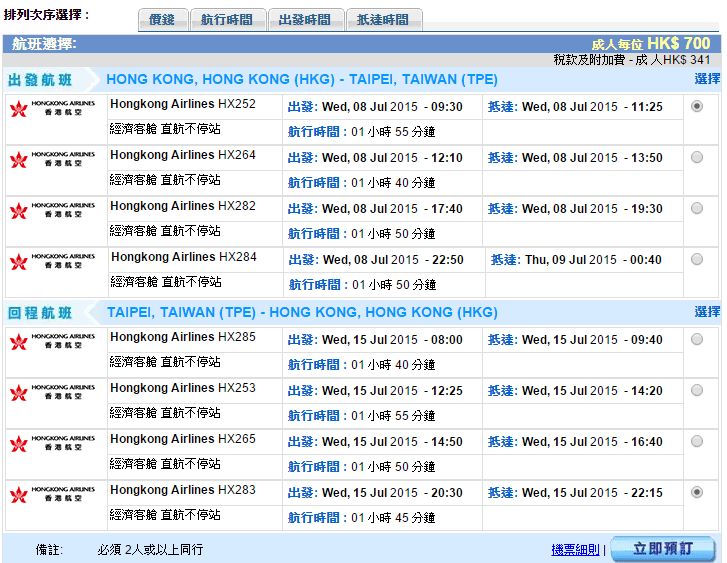This screenshot has width=727, height=563.
Task: Open the 機票細則 ticket rules link
Action: click(575, 550)
